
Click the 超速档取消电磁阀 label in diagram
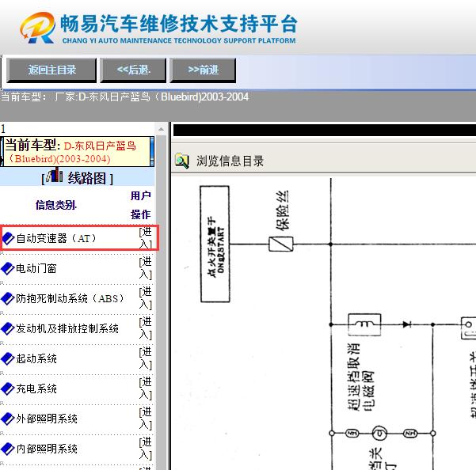click(x=360, y=377)
